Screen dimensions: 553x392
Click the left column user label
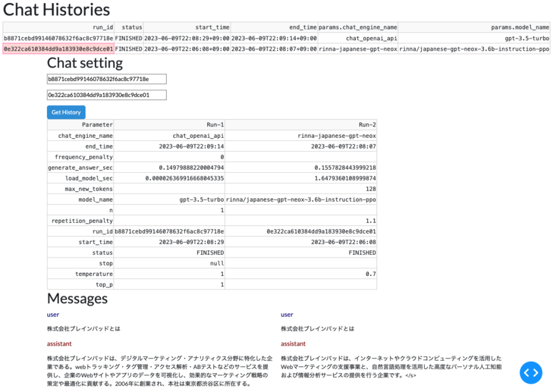tap(53, 314)
